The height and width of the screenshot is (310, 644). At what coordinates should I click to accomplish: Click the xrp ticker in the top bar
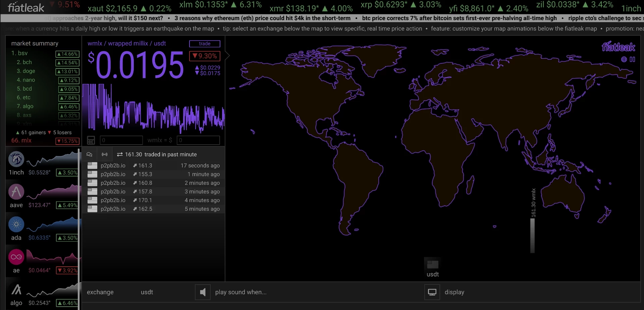point(401,5)
